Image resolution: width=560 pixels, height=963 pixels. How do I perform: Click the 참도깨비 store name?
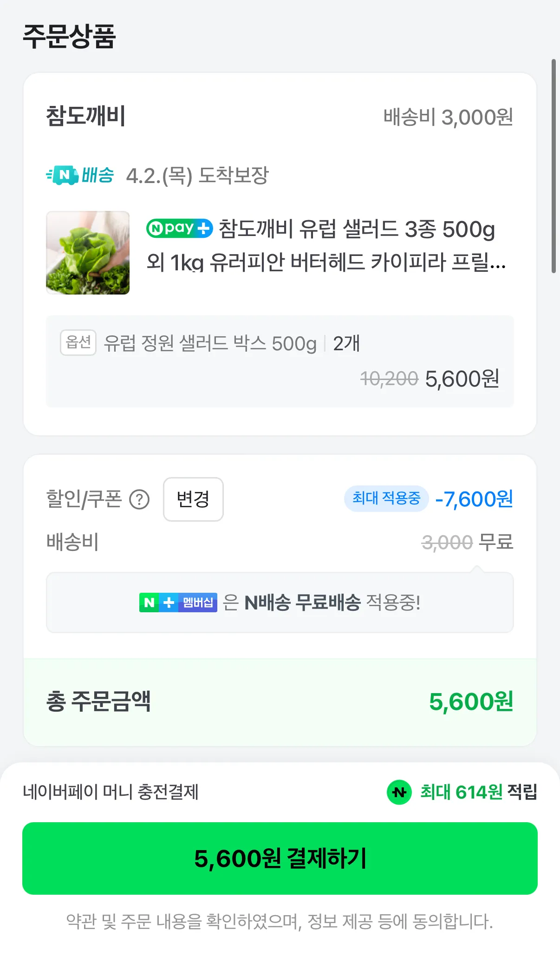tap(86, 116)
